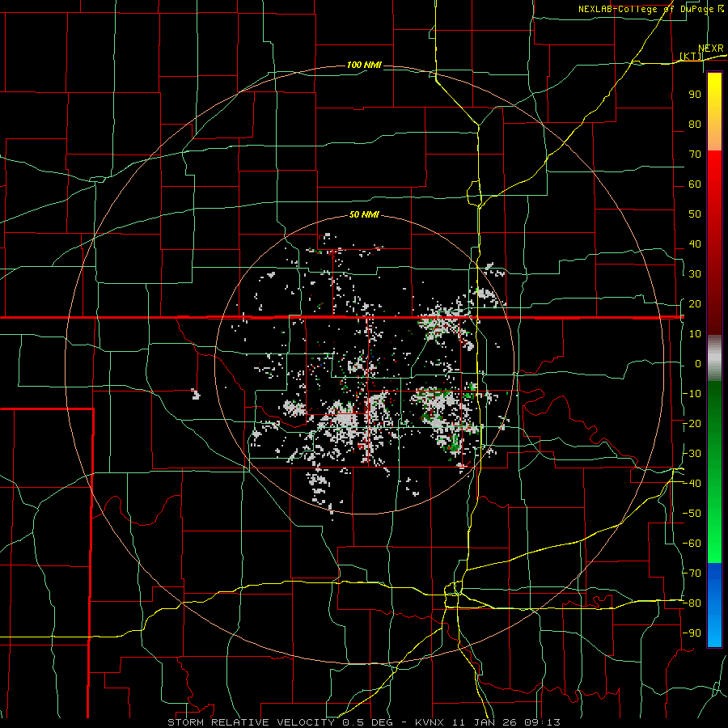The height and width of the screenshot is (728, 728).
Task: Select the "-20" scale value
Action: point(692,423)
